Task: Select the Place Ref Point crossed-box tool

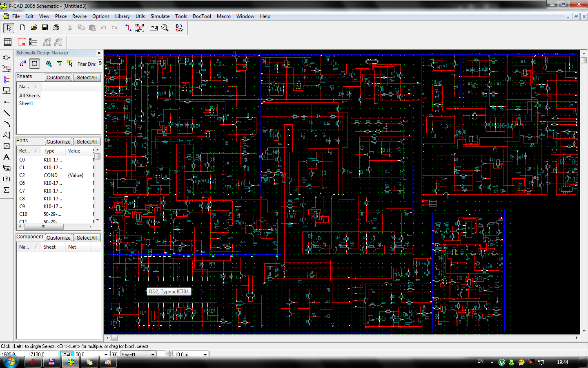Action: (7, 146)
